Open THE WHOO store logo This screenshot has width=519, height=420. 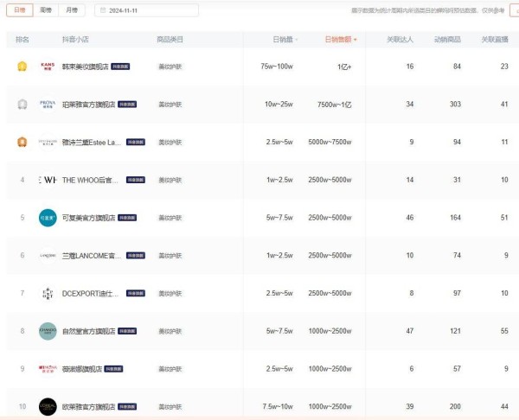[x=48, y=180]
